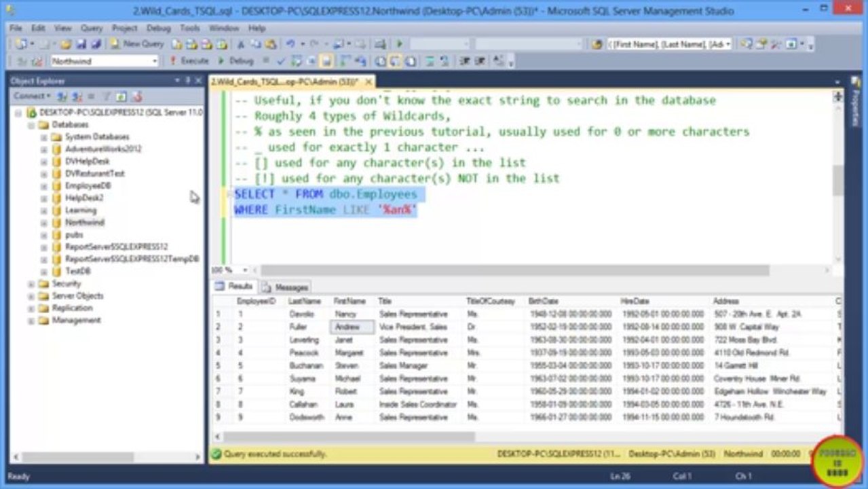This screenshot has width=868, height=489.
Task: Select the TestDB database in tree
Action: click(x=77, y=272)
